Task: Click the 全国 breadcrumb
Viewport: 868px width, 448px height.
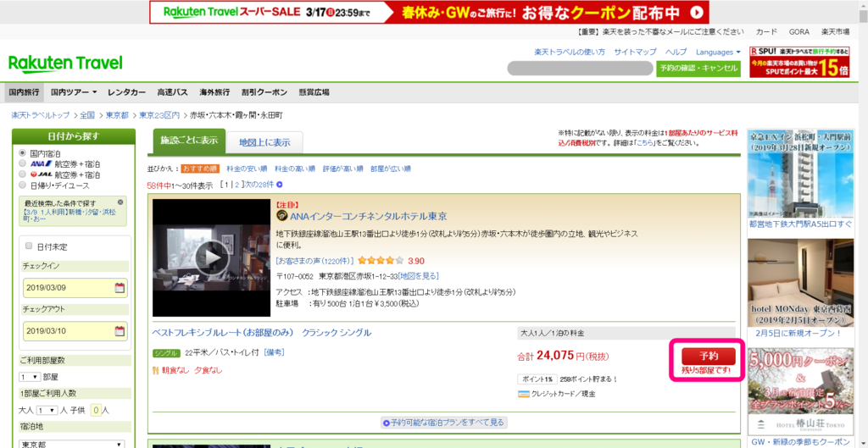Action: tap(87, 115)
